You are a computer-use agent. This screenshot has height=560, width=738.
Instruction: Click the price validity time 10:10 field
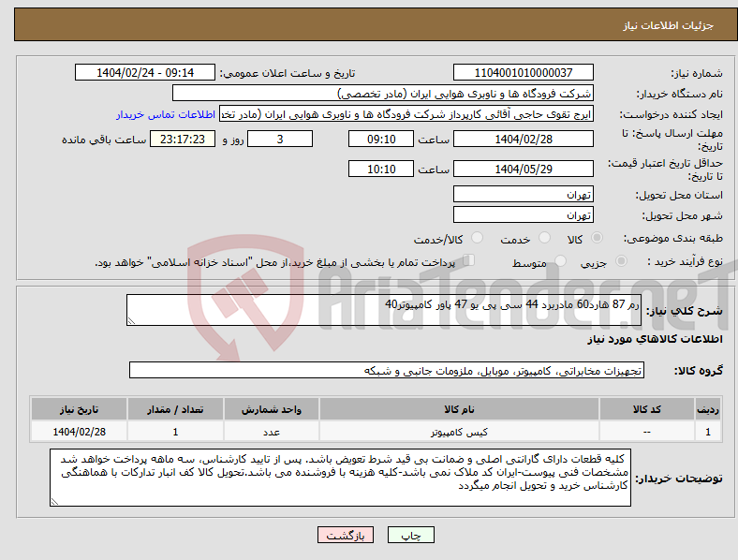(381, 169)
